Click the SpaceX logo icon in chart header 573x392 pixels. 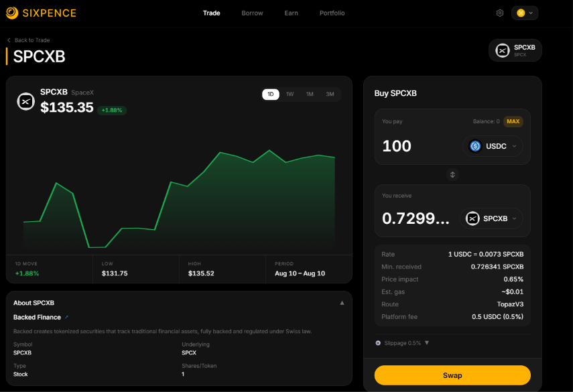point(26,101)
